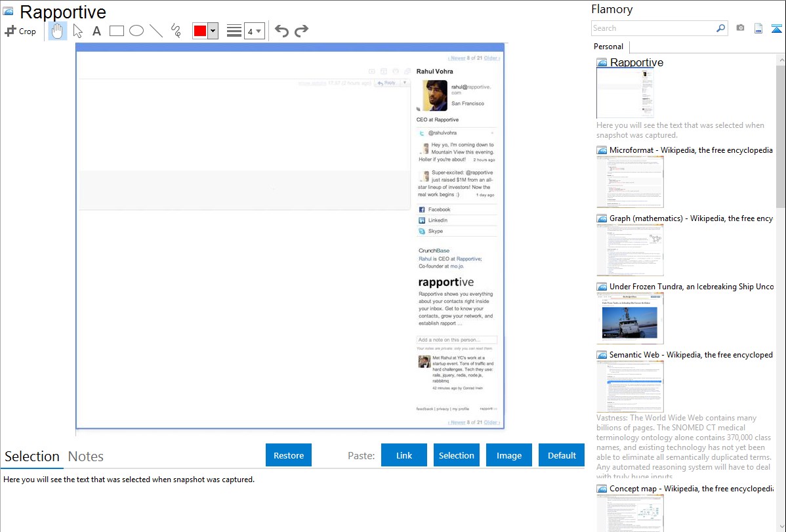Screen dimensions: 786x532
Task: Select Under Frozen Tundra title in list
Action: click(x=692, y=286)
